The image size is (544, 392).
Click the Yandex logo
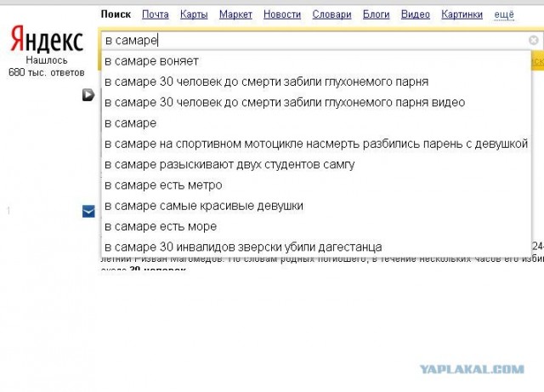click(47, 39)
